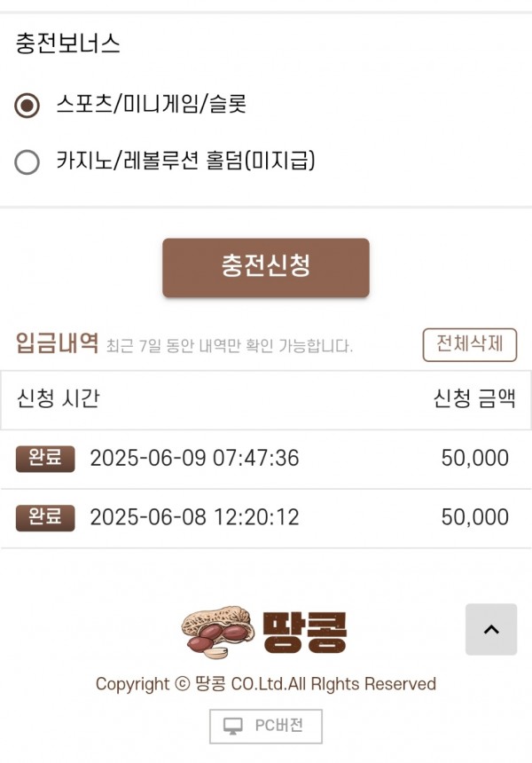532x763 pixels.
Task: Click the 완료 badge for 2025-06-09
Action: coord(45,459)
